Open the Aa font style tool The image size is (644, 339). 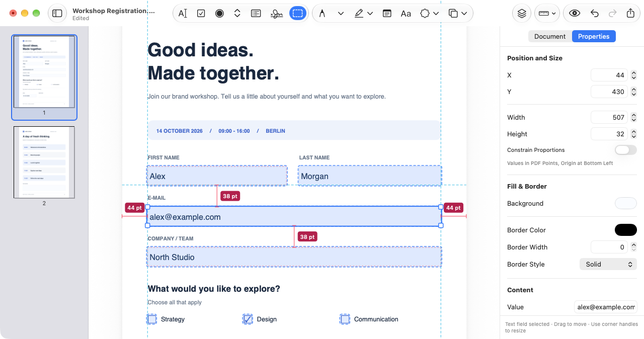(406, 14)
